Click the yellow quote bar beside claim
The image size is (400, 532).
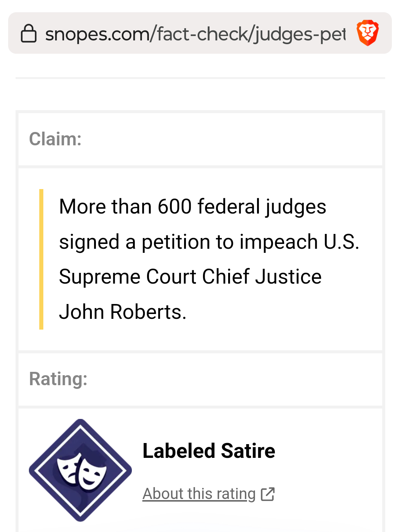41,259
